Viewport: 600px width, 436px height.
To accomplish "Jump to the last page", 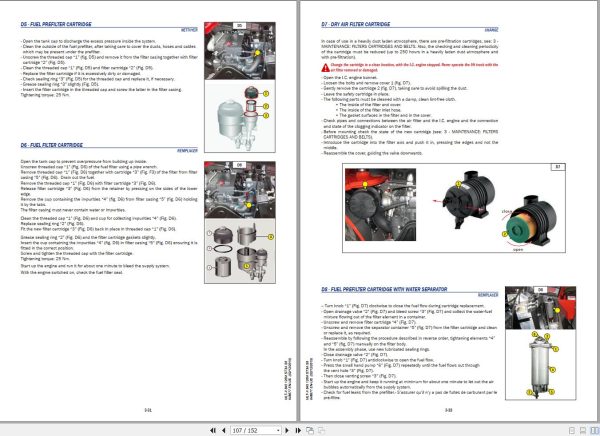I will (298, 431).
